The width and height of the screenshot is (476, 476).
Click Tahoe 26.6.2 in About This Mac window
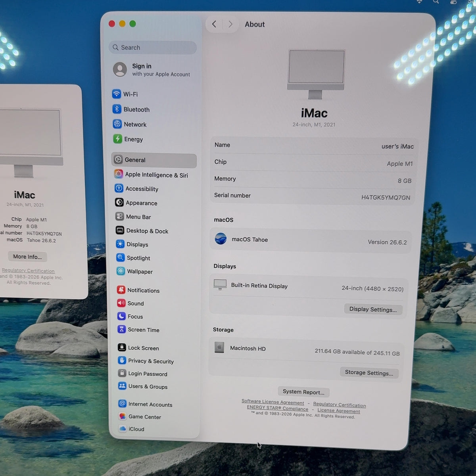[x=41, y=240]
